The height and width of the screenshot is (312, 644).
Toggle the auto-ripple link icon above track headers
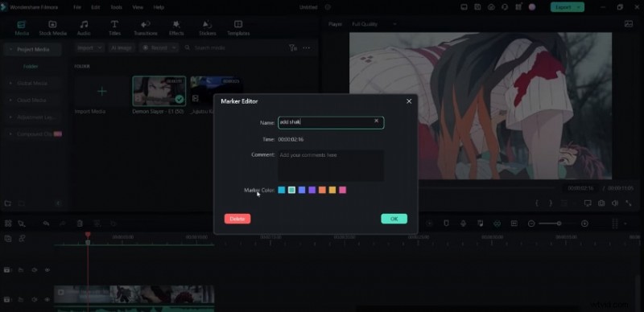click(x=22, y=238)
